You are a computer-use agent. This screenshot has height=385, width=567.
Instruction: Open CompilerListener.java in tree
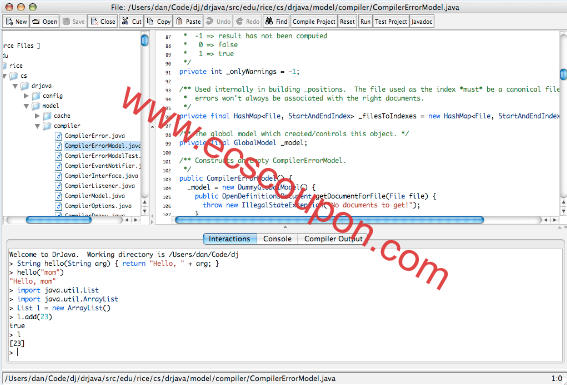100,186
